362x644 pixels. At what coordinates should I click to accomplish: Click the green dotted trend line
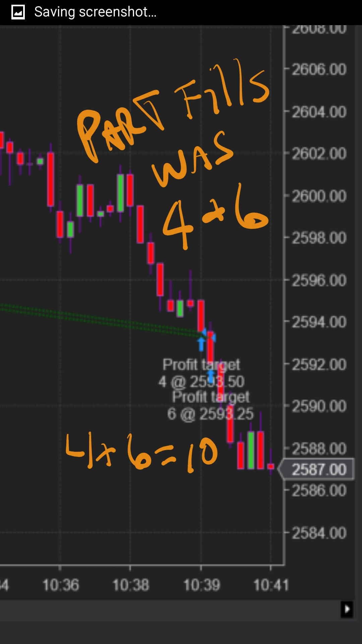point(101,319)
